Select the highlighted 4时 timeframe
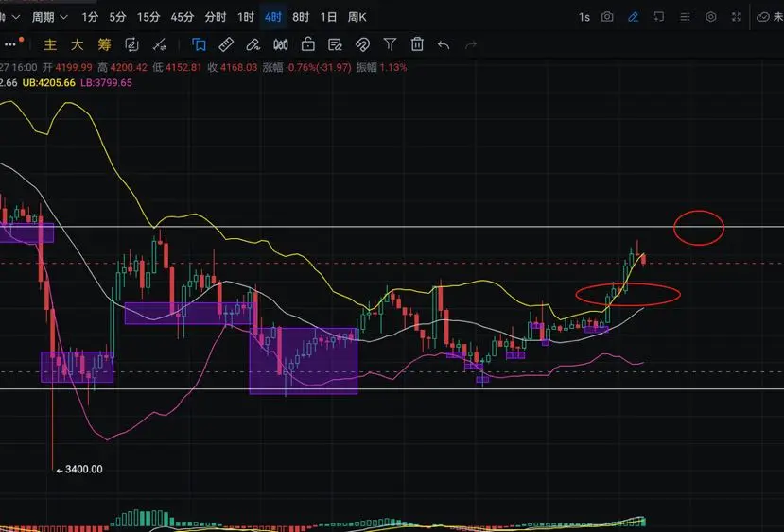 273,17
